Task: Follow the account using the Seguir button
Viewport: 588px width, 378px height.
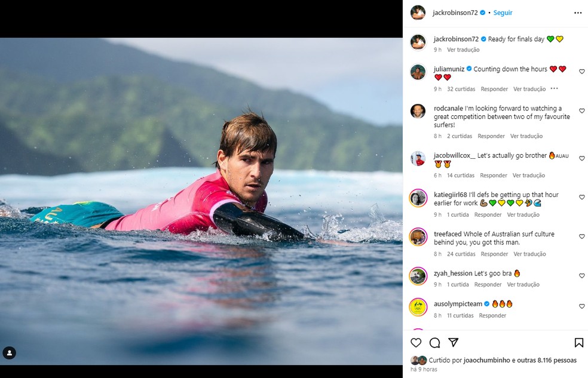Action: [503, 12]
